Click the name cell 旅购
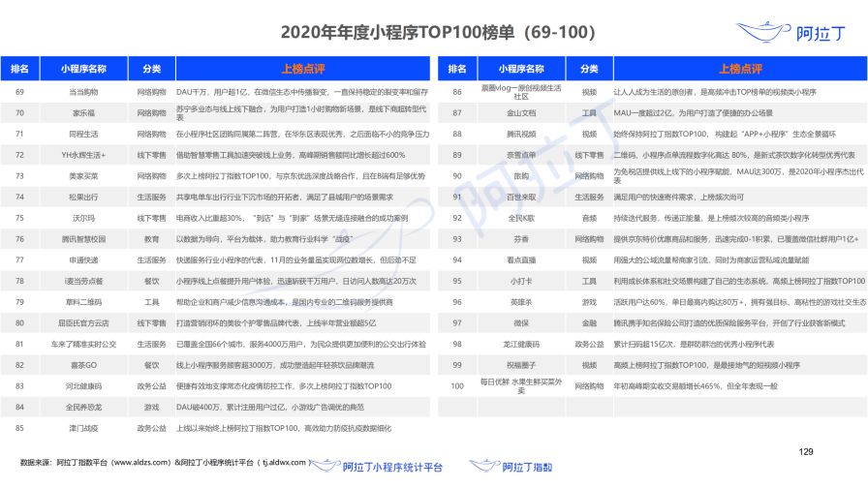Viewport: 868px width, 488px height. tap(521, 176)
